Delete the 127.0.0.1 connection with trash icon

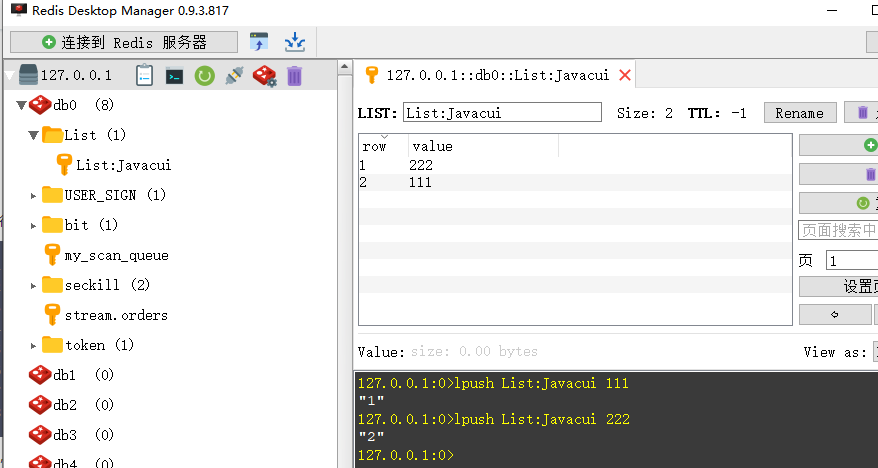pos(294,75)
